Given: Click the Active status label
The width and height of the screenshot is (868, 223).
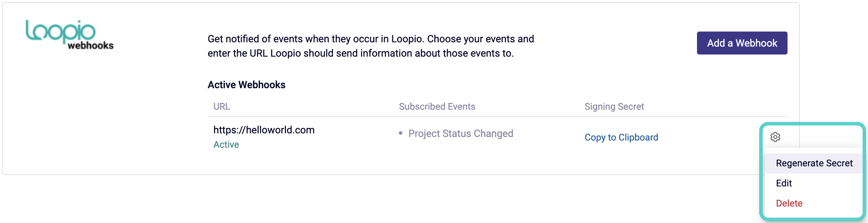Looking at the screenshot, I should [226, 144].
